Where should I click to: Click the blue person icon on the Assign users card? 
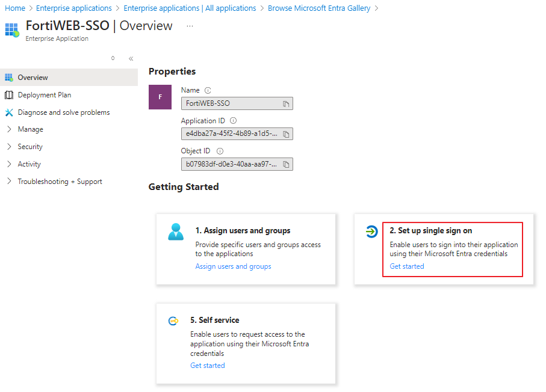point(176,230)
